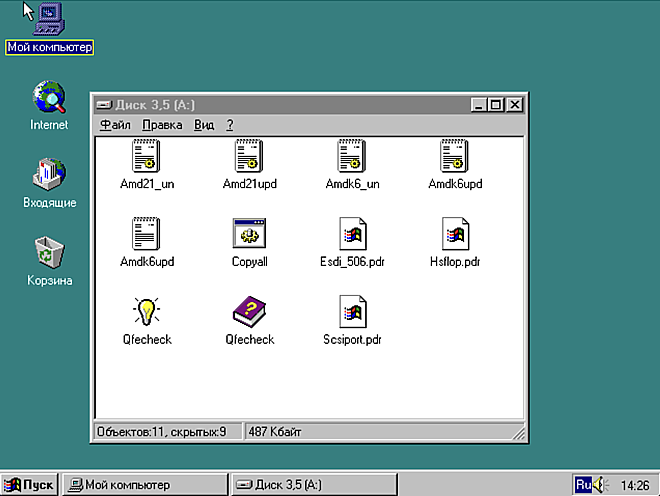Open the ? help menu
This screenshot has height=496, width=660.
point(230,125)
